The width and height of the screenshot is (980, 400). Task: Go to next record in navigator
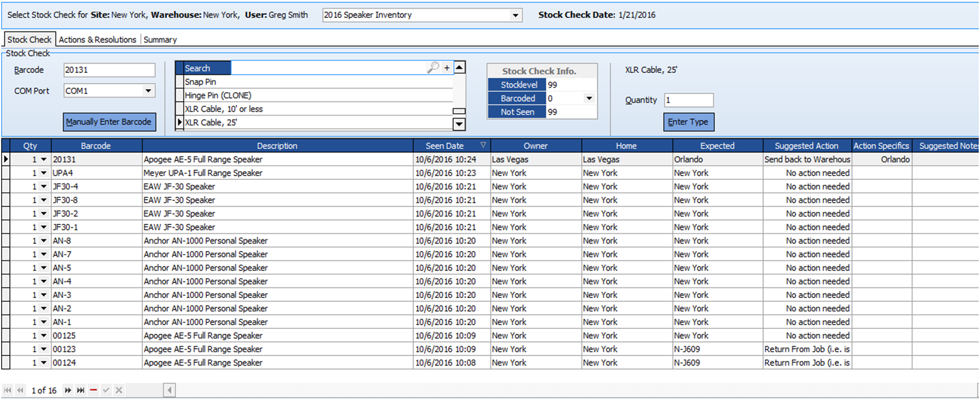click(x=67, y=390)
